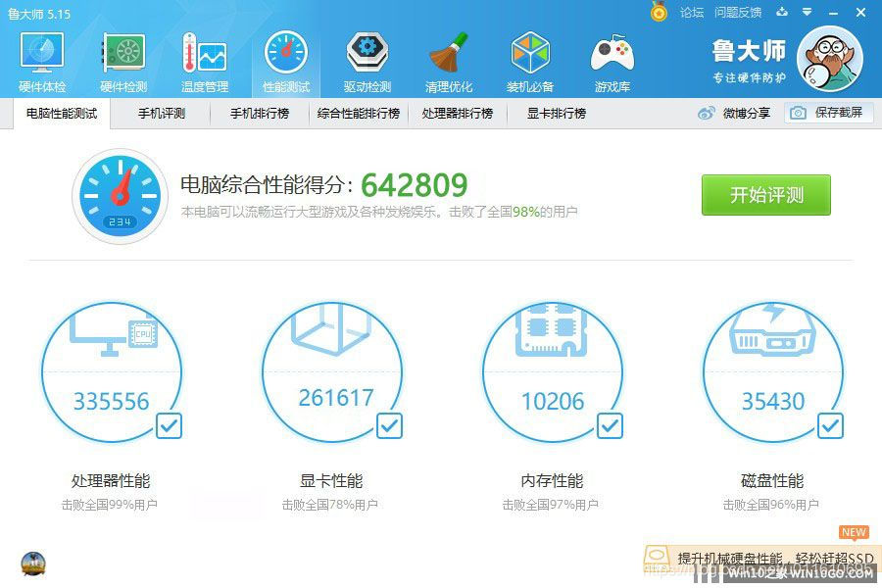Click the blue speedometer gauge icon

coord(120,196)
